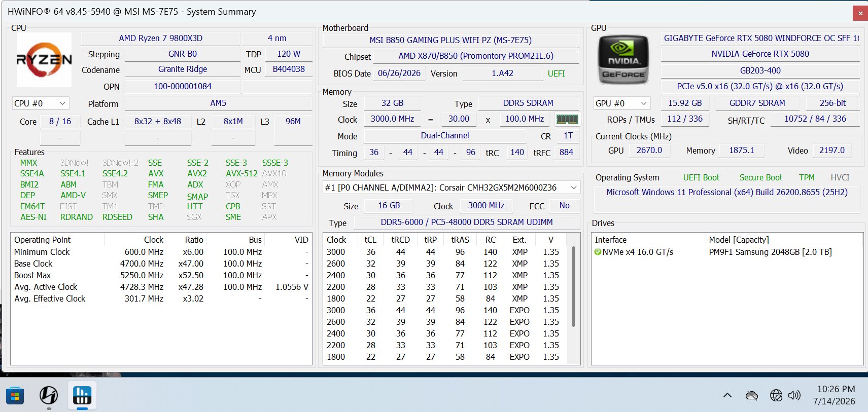Click the green status icon next to NVMe x4
Image resolution: width=868 pixels, height=412 pixels.
[x=598, y=252]
